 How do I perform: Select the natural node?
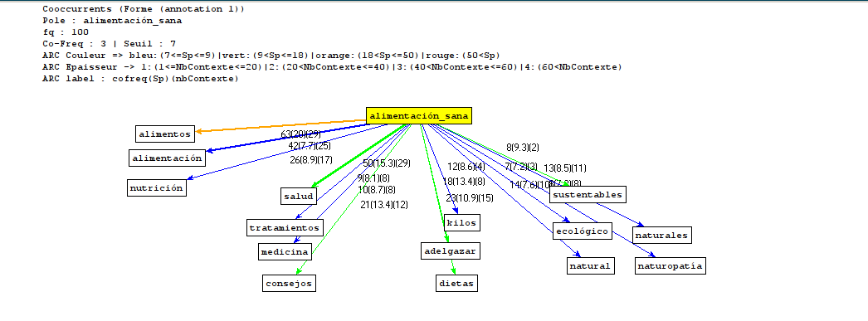pyautogui.click(x=591, y=265)
